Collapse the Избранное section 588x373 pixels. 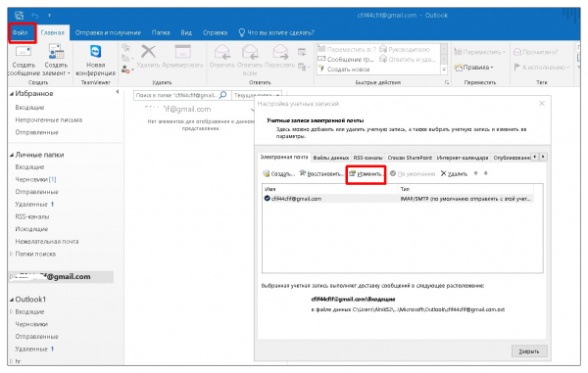pyautogui.click(x=12, y=94)
